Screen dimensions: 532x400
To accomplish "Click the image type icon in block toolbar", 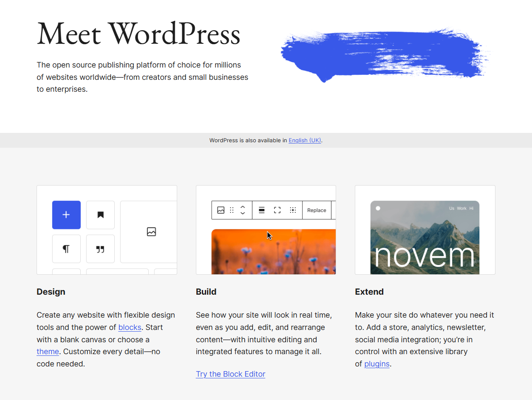I will (x=221, y=210).
